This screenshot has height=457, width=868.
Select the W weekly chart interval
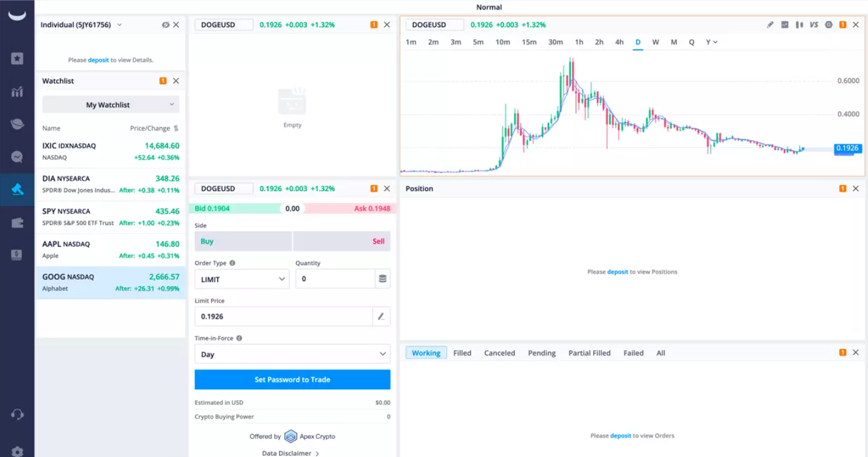(656, 42)
